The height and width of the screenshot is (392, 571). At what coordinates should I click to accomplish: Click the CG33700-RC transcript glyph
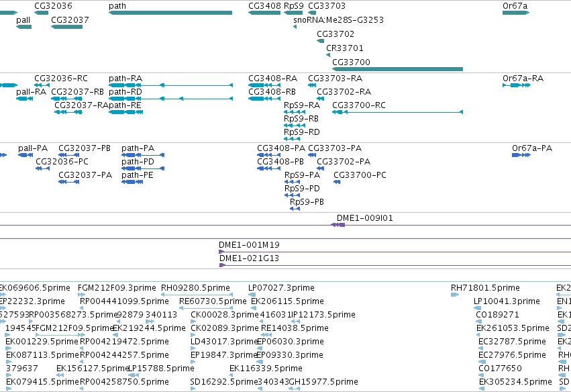pos(397,112)
